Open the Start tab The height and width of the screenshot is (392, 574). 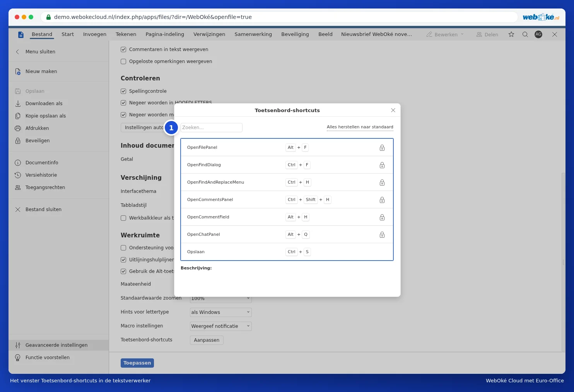(x=68, y=34)
